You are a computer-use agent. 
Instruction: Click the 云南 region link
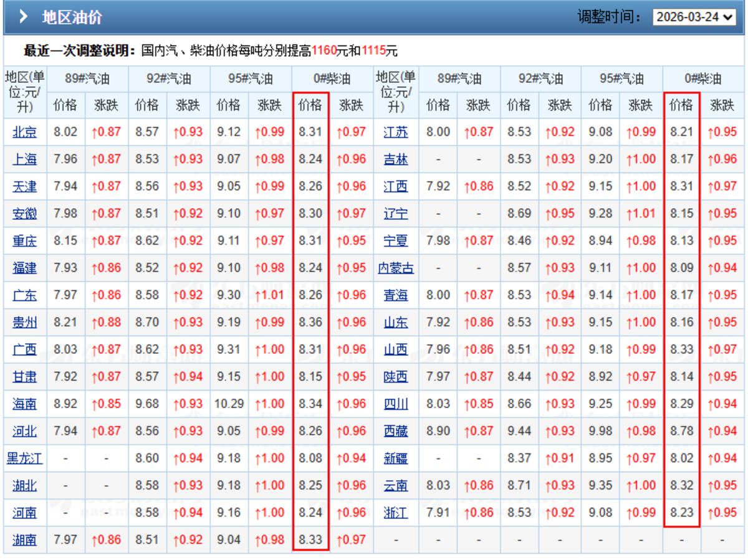coord(396,485)
